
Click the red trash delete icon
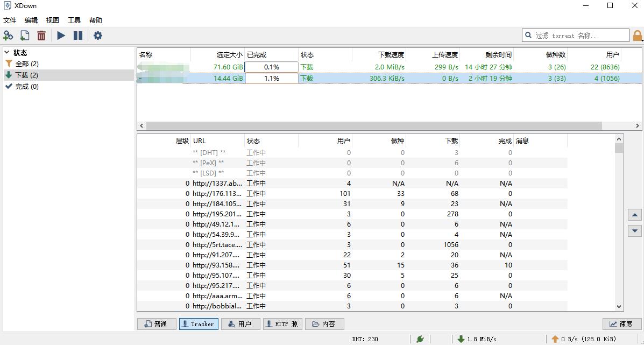coord(41,35)
